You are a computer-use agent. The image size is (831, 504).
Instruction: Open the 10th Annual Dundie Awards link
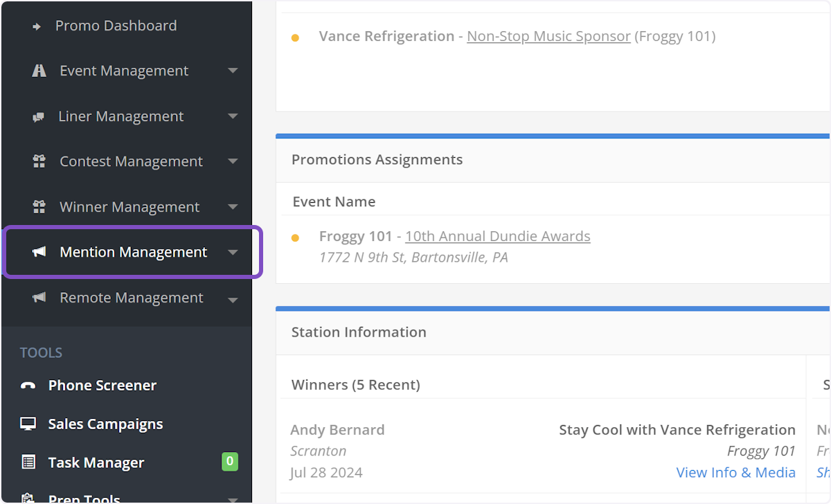(497, 236)
